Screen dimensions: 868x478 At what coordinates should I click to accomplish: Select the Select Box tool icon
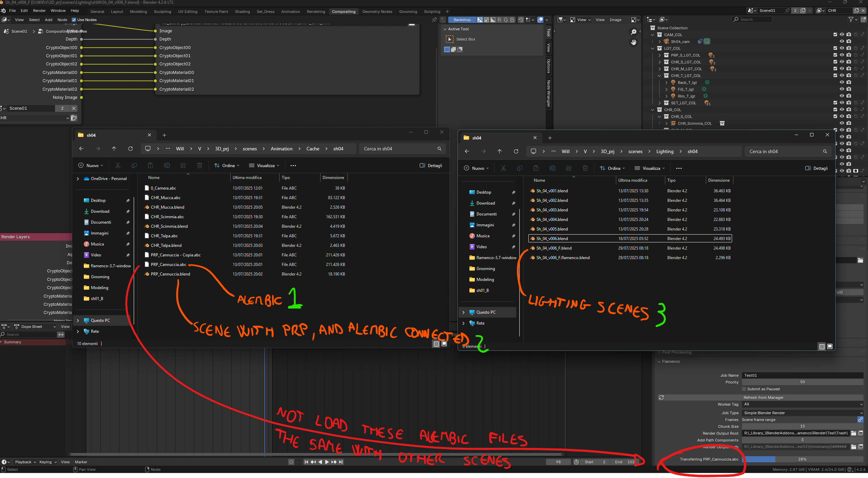[450, 39]
